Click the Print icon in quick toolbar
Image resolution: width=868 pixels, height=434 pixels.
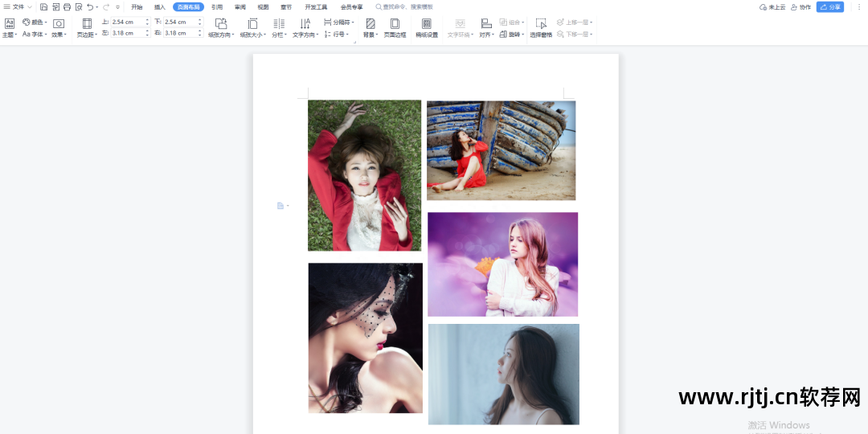(68, 7)
